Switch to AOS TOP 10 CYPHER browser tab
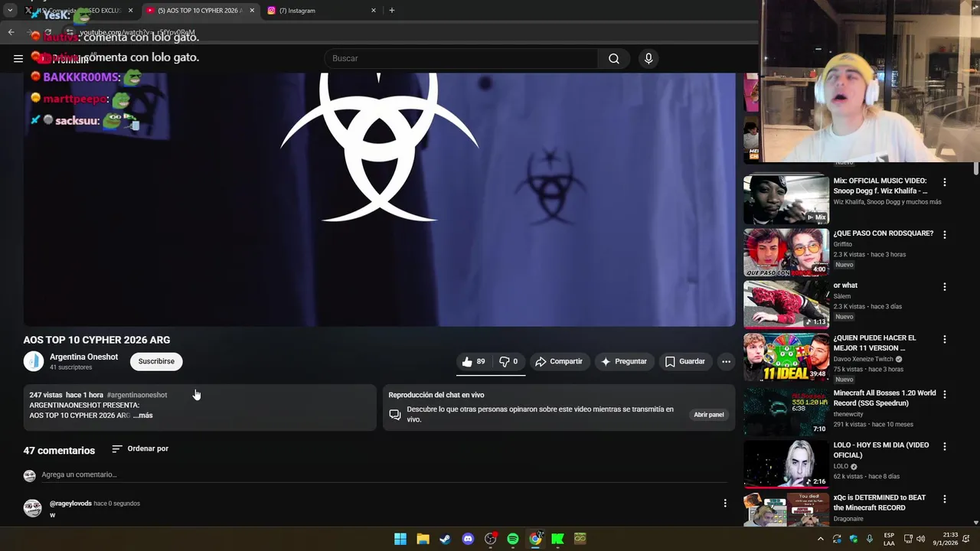Screen dimensions: 980x551 pyautogui.click(x=201, y=11)
